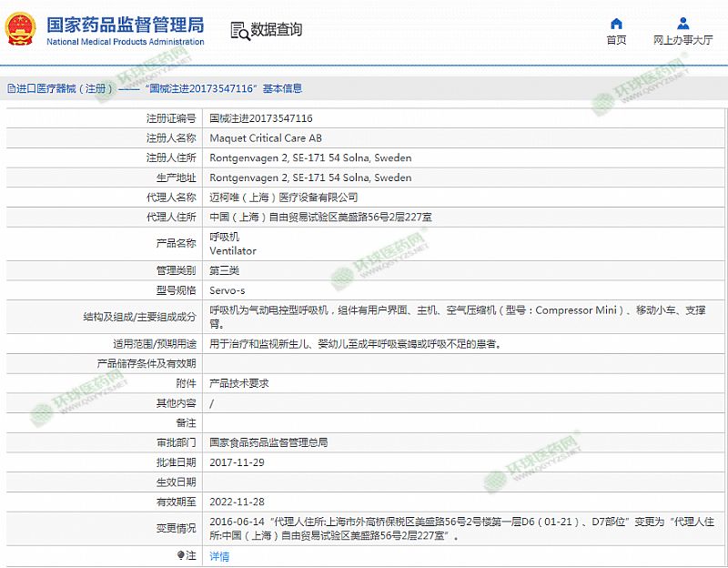This screenshot has width=728, height=568.
Task: Open the 数据查询 text label
Action: click(x=277, y=30)
